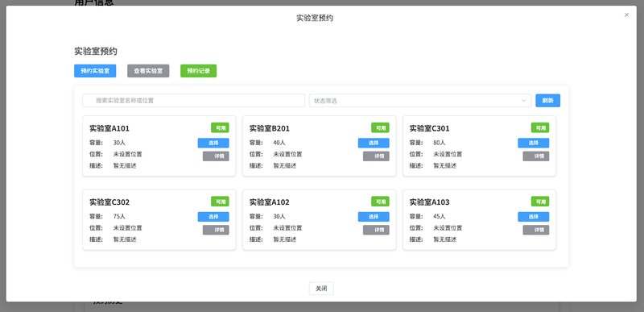Screen dimensions: 644x312
Task: Click the 45人 capacity value
Action: click(x=439, y=216)
